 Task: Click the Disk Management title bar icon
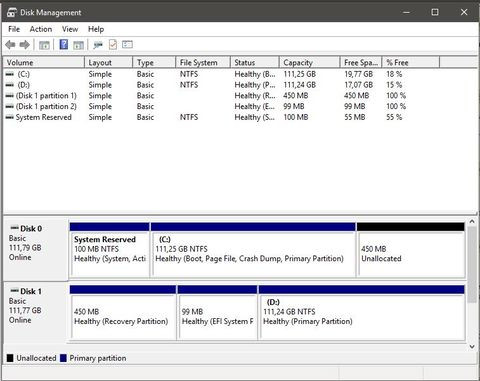click(x=12, y=12)
